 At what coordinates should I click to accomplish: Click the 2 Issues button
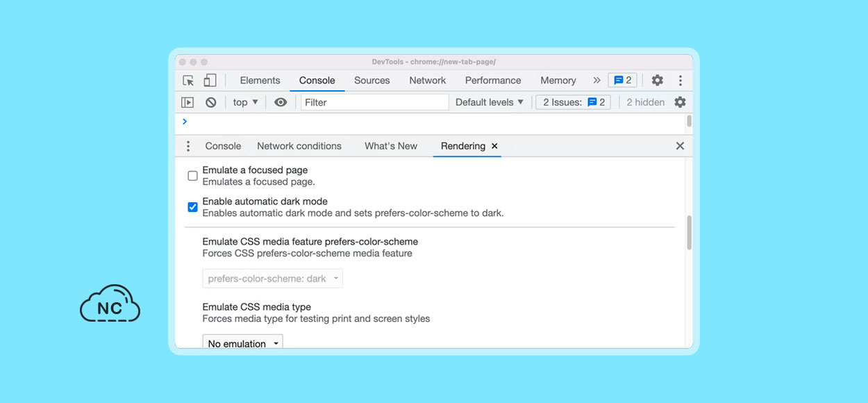574,102
